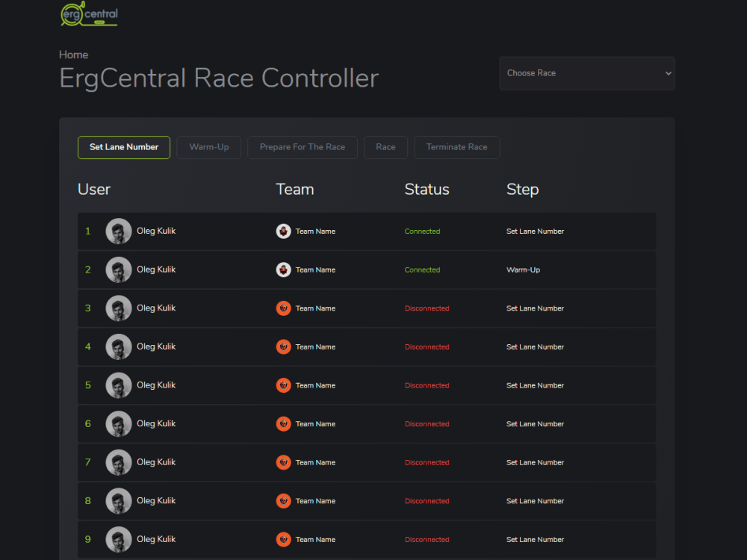Click Set Lane Number step in lane 9
Viewport: 747px width, 560px height.
coord(535,540)
